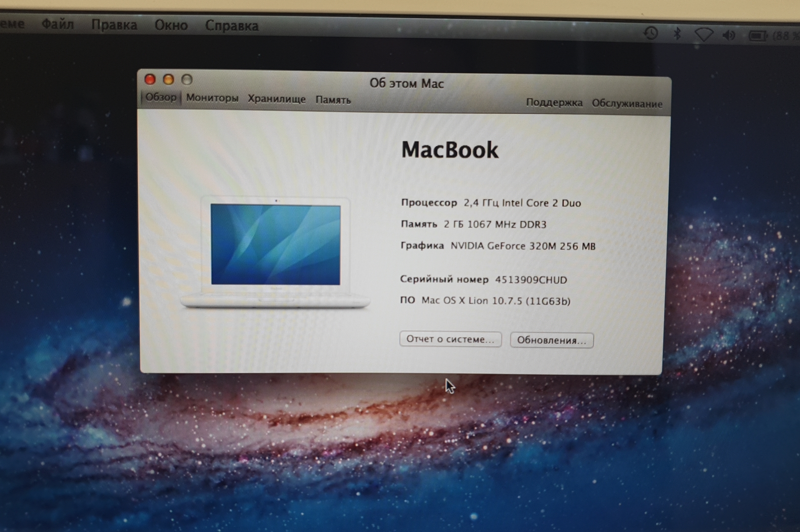
Task: Open the Файл menu
Action: point(58,24)
